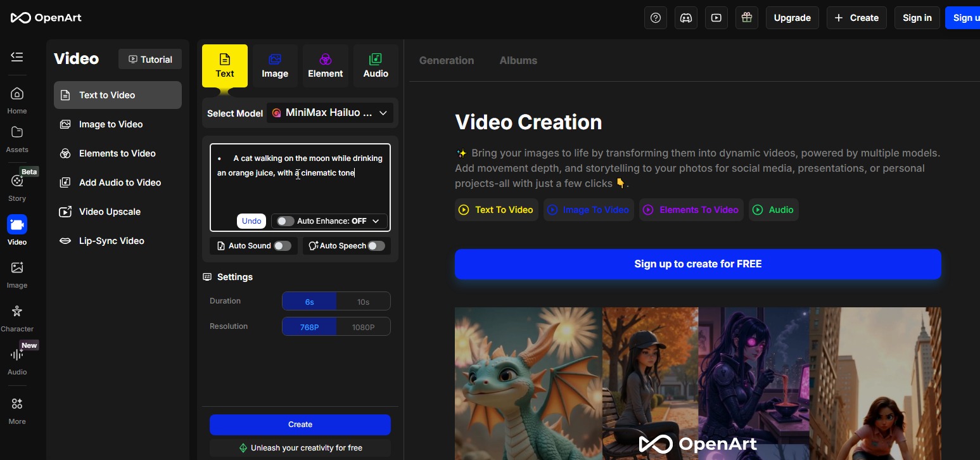Open the Albums tab
The width and height of the screenshot is (980, 460).
click(x=518, y=60)
